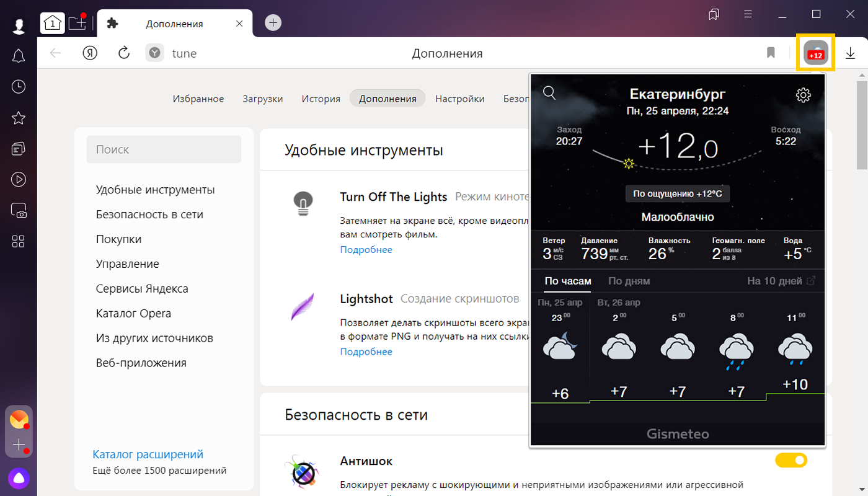Screen dimensions: 868x496
Task: Open favorites star icon in sidebar
Action: 19,118
